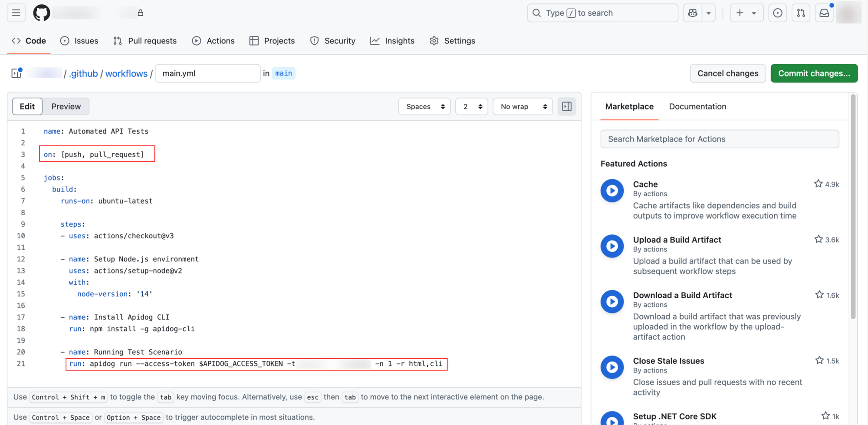The image size is (868, 425).
Task: Expand the file tree side panel icon
Action: pyautogui.click(x=16, y=73)
